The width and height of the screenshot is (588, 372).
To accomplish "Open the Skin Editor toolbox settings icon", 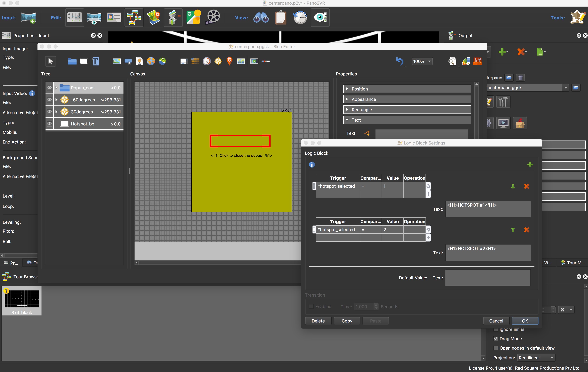I will (477, 61).
